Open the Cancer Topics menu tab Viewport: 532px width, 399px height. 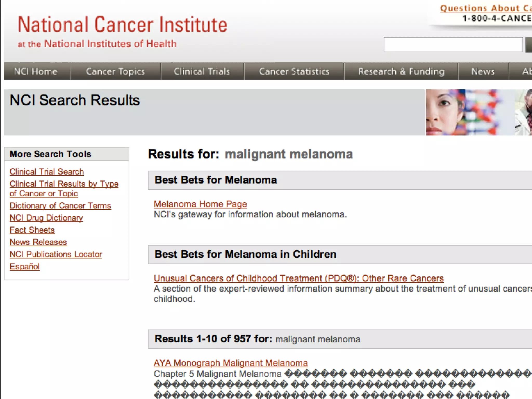pyautogui.click(x=115, y=71)
